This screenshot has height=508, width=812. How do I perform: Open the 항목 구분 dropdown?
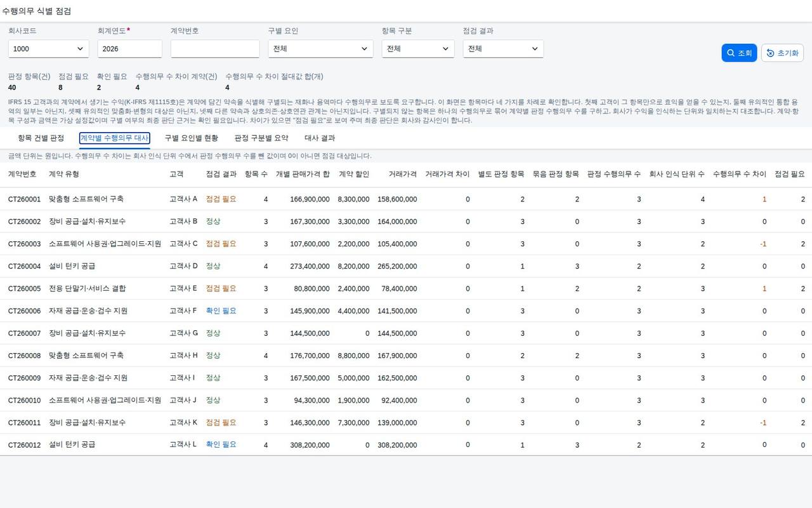coord(418,49)
